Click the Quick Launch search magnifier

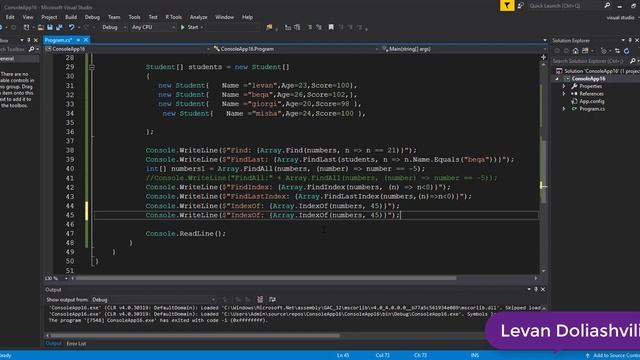607,5
